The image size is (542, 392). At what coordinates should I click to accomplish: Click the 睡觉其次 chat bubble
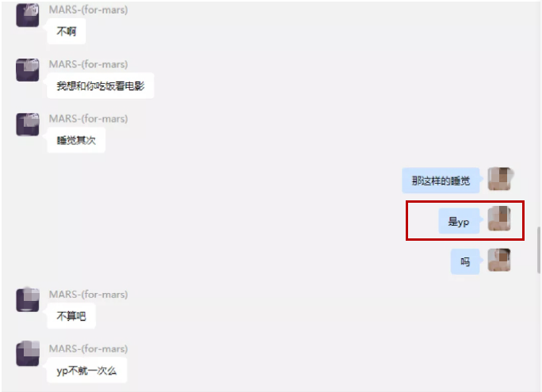(76, 140)
